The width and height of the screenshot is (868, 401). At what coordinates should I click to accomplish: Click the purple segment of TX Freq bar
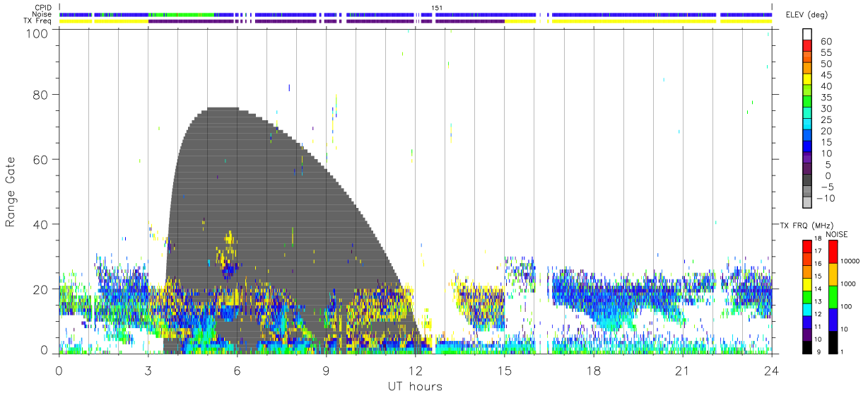pyautogui.click(x=326, y=21)
